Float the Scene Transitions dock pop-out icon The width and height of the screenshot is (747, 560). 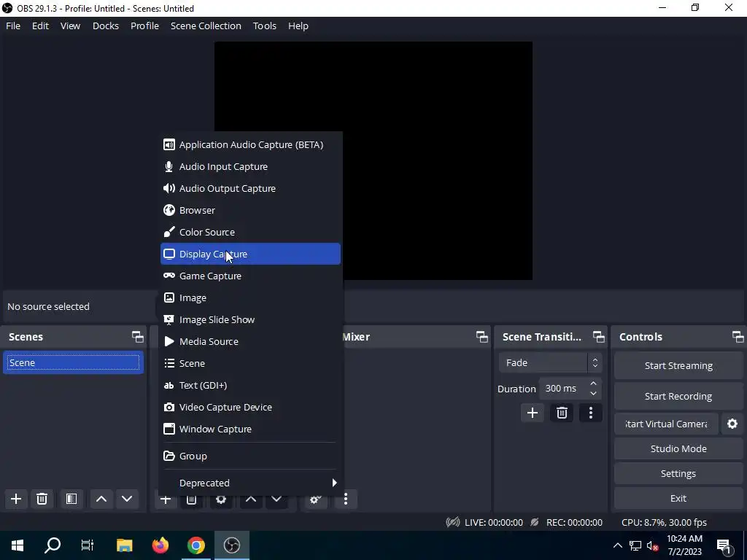599,337
